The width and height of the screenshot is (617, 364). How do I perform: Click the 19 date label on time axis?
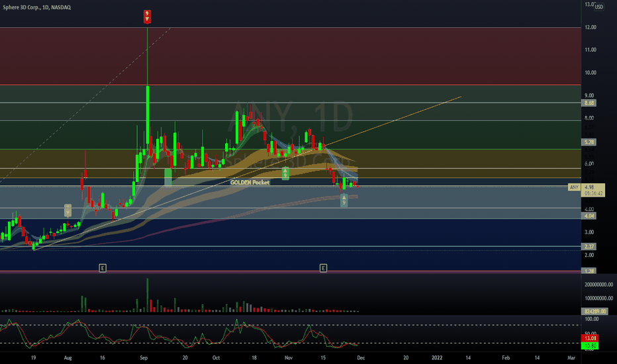pos(34,357)
